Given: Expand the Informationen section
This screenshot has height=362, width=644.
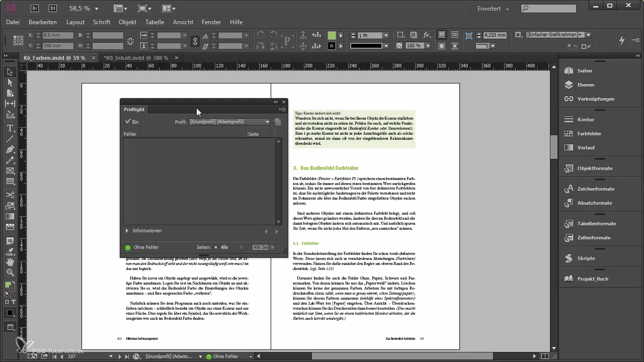Looking at the screenshot, I should 127,231.
